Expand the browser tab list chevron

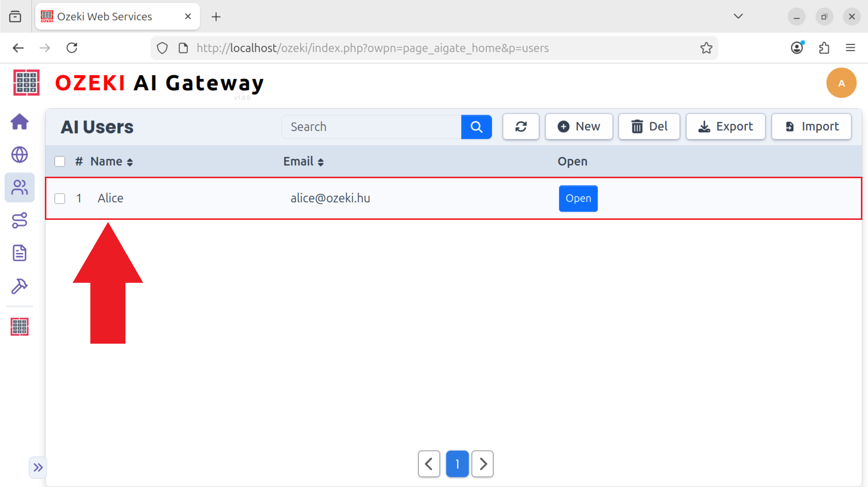(738, 16)
